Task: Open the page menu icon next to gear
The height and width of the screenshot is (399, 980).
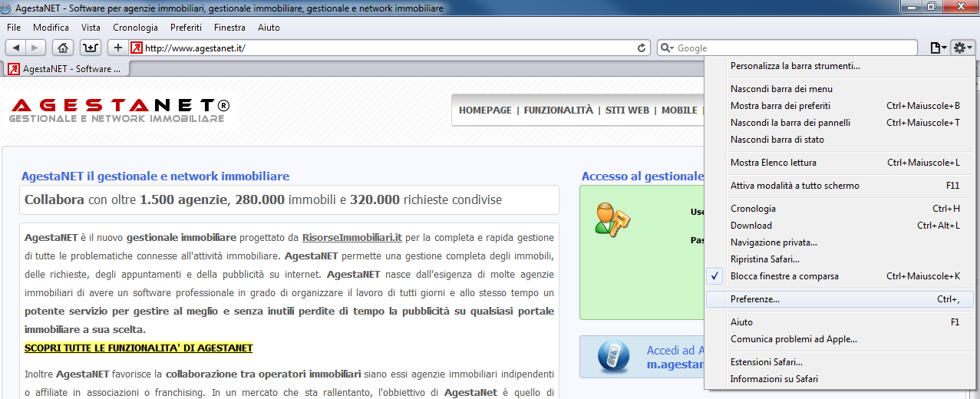Action: [x=938, y=48]
